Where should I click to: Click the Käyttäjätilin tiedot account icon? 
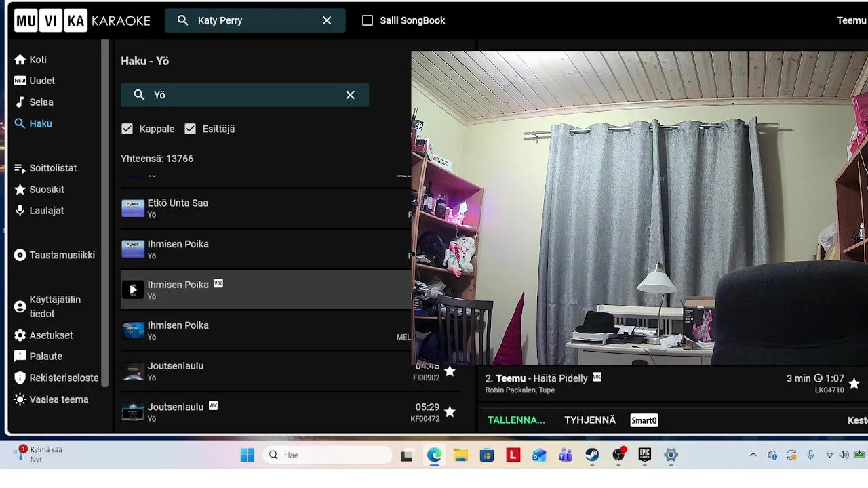[20, 306]
